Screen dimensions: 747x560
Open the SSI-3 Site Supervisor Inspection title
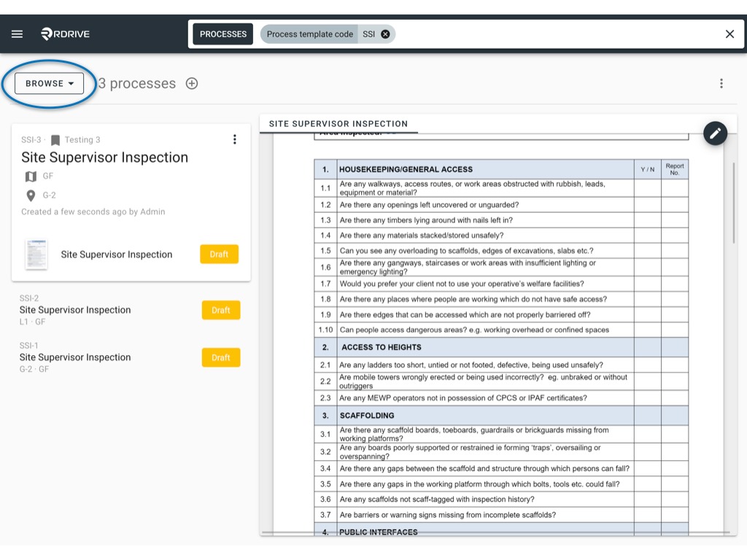[x=105, y=157]
